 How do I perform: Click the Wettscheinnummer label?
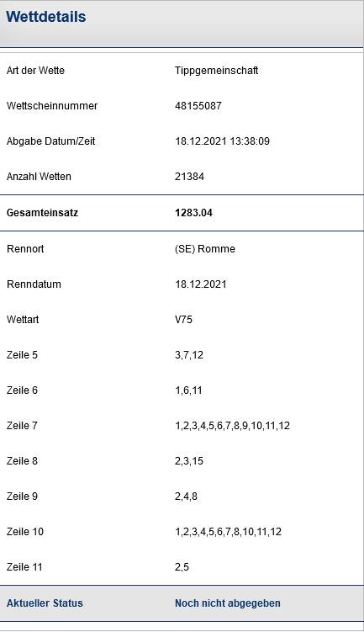pos(52,105)
